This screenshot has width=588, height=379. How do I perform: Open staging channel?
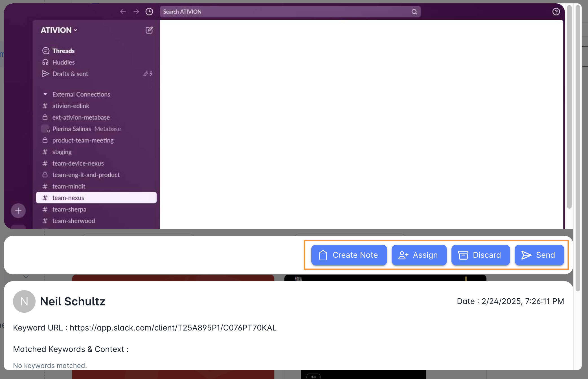(62, 152)
